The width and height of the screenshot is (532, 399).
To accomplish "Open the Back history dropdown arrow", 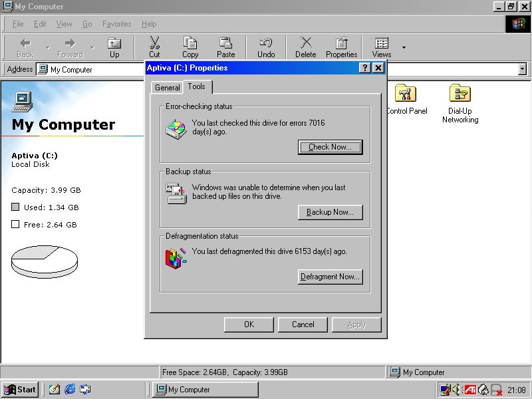I will 48,47.
